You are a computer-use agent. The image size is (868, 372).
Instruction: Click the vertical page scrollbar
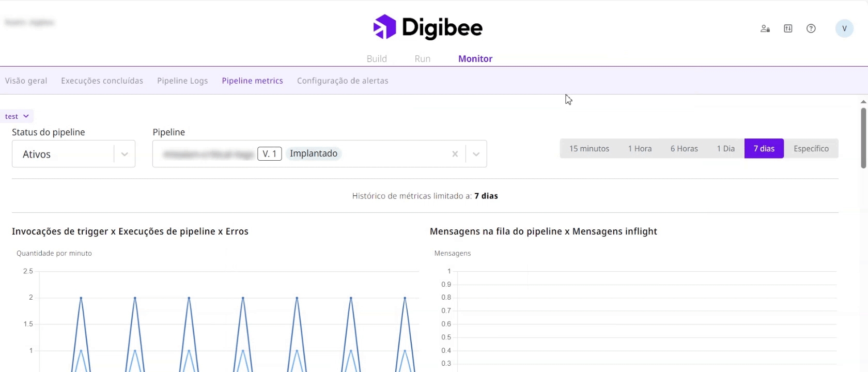click(x=863, y=138)
